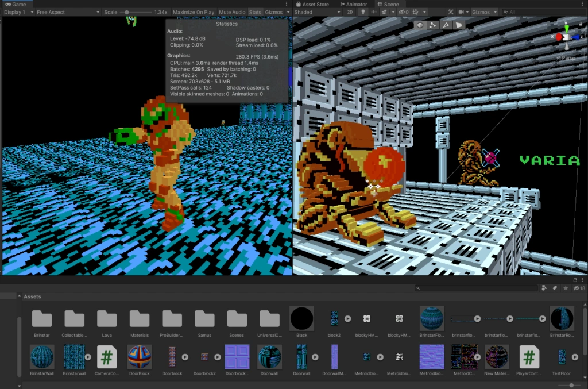Open Search by Type in Project panel
Image resolution: width=588 pixels, height=389 pixels.
(544, 288)
